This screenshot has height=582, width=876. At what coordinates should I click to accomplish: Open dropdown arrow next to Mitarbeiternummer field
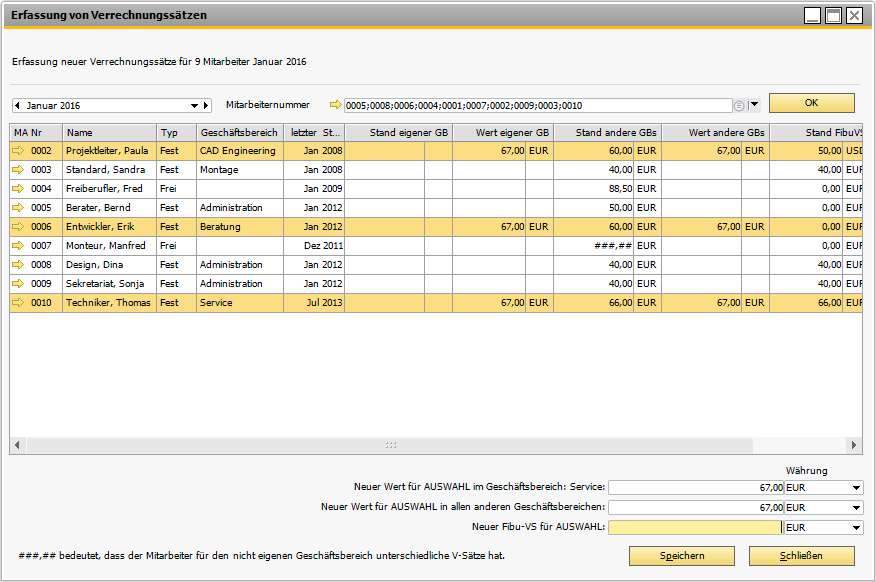pyautogui.click(x=754, y=104)
